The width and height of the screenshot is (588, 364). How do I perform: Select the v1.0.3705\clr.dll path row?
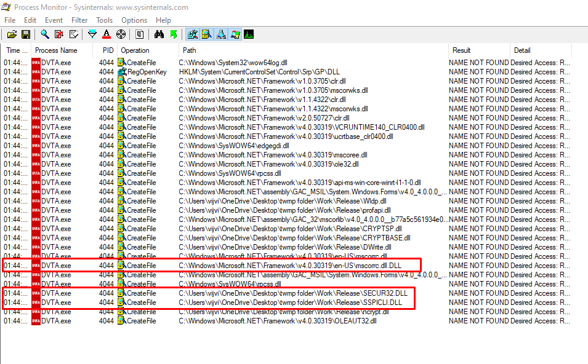click(262, 81)
